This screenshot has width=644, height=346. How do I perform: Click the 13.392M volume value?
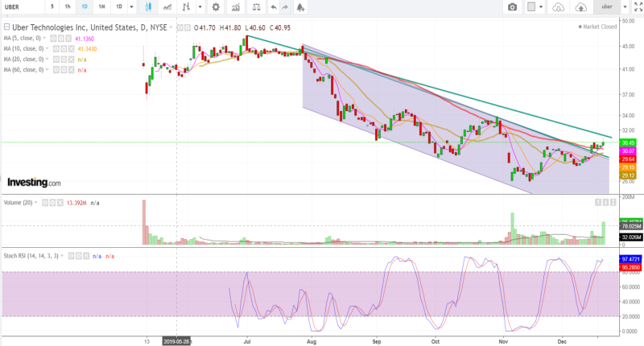click(76, 203)
